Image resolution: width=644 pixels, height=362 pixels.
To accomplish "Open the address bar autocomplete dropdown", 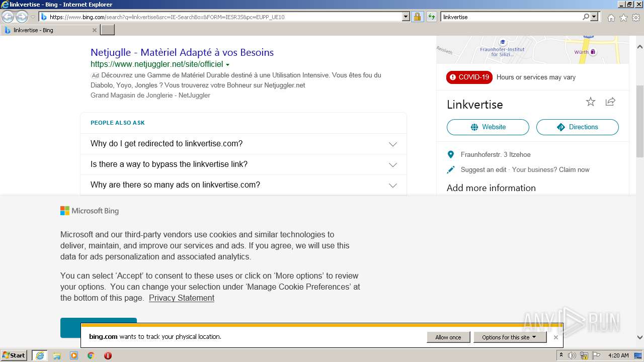I will tap(406, 17).
